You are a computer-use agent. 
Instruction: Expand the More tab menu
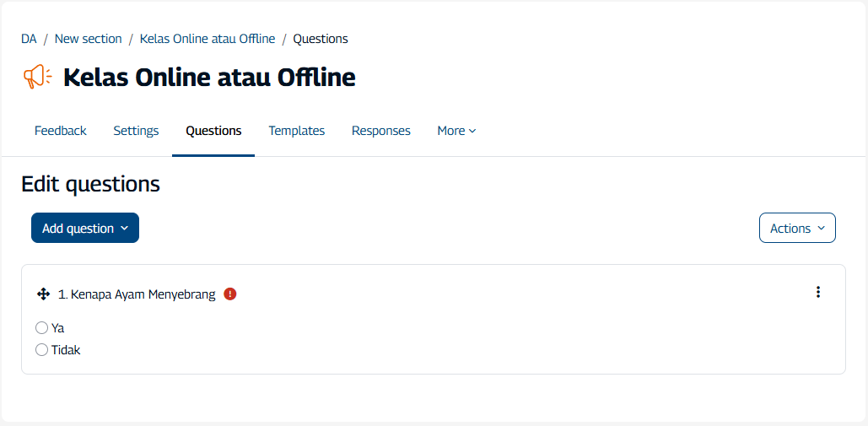click(x=456, y=131)
